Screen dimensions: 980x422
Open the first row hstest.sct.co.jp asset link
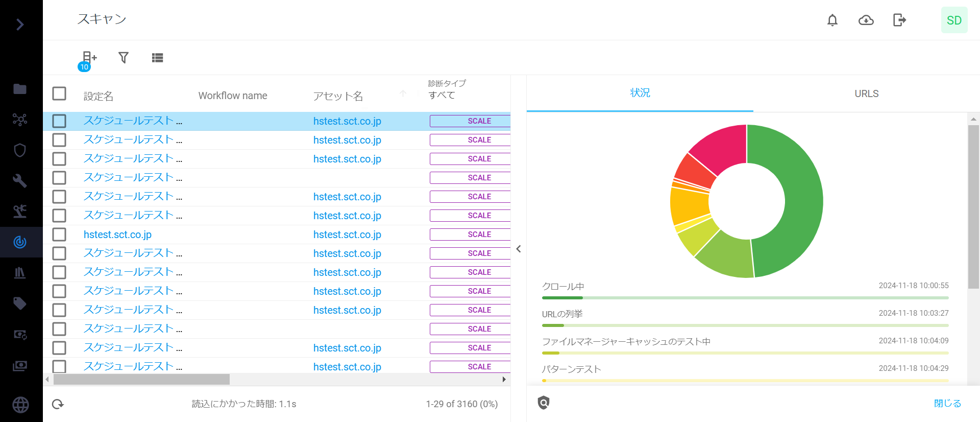[347, 121]
